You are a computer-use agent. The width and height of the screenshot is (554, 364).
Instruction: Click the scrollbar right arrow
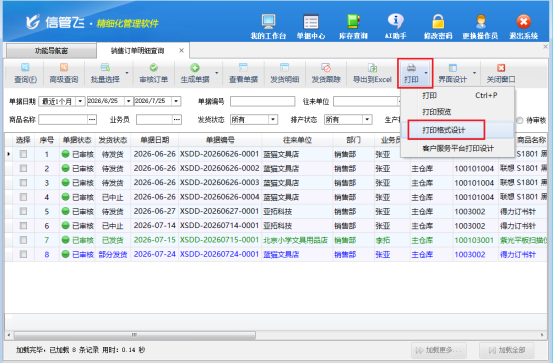point(542,335)
